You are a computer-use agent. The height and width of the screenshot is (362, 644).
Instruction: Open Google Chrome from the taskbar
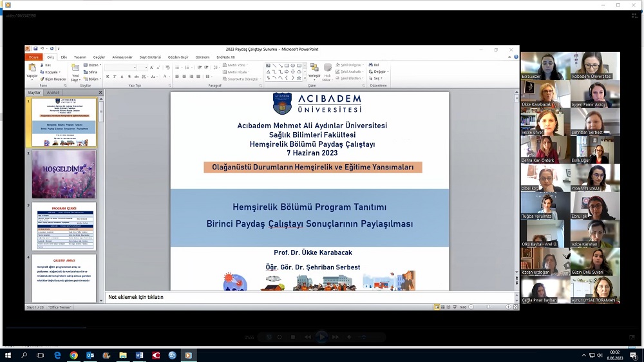73,355
